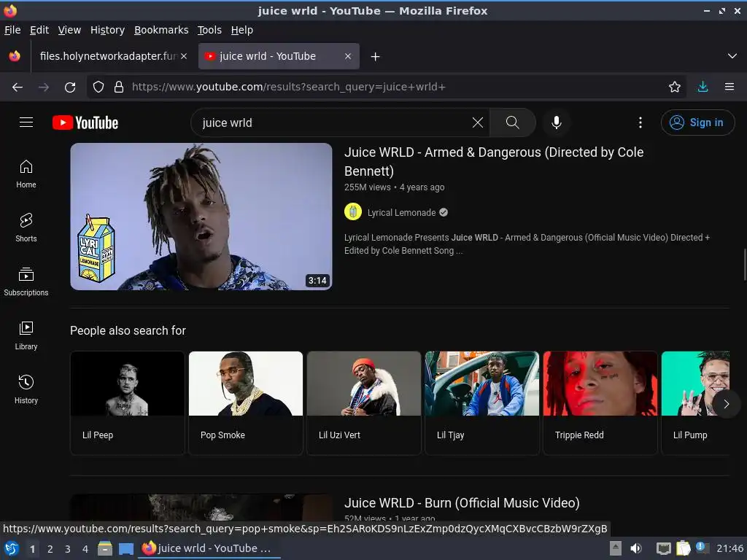Viewport: 747px width, 560px height.
Task: Open Armed & Dangerous video title
Action: tap(494, 161)
